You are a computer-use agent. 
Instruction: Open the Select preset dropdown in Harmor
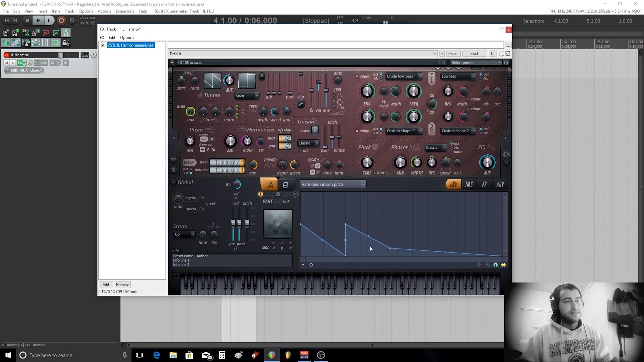[476, 63]
